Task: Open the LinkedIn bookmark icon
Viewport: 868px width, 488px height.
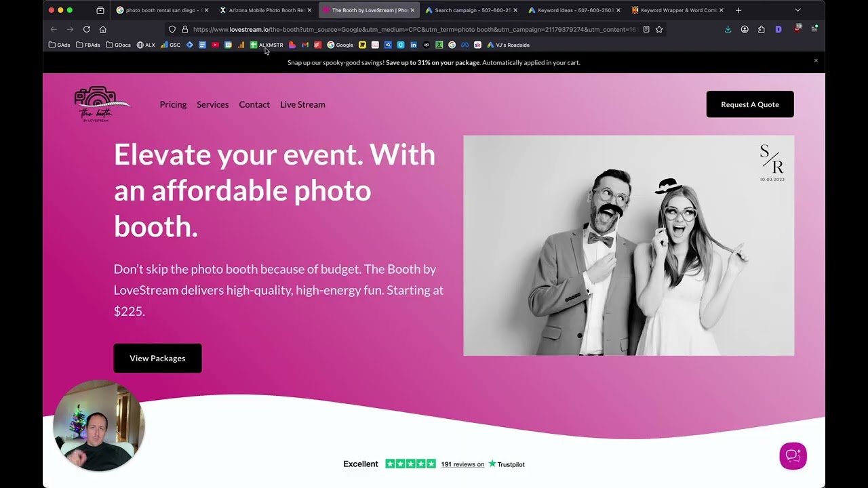Action: [414, 45]
